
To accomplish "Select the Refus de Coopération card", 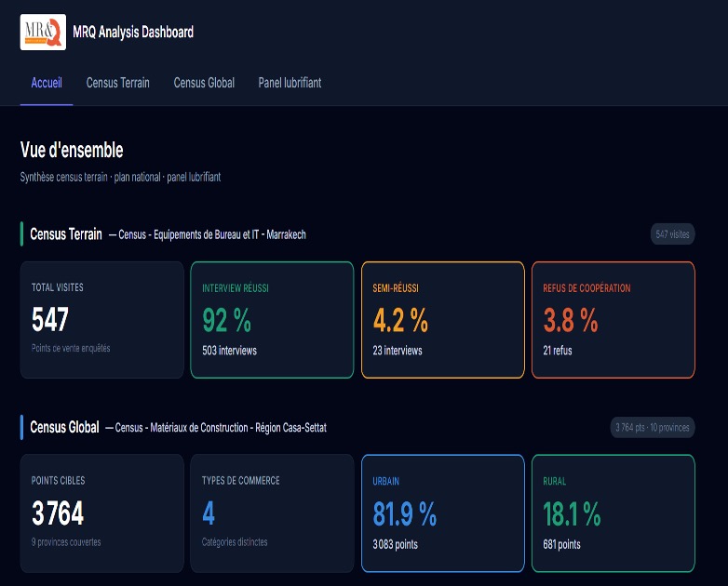I will click(x=613, y=320).
